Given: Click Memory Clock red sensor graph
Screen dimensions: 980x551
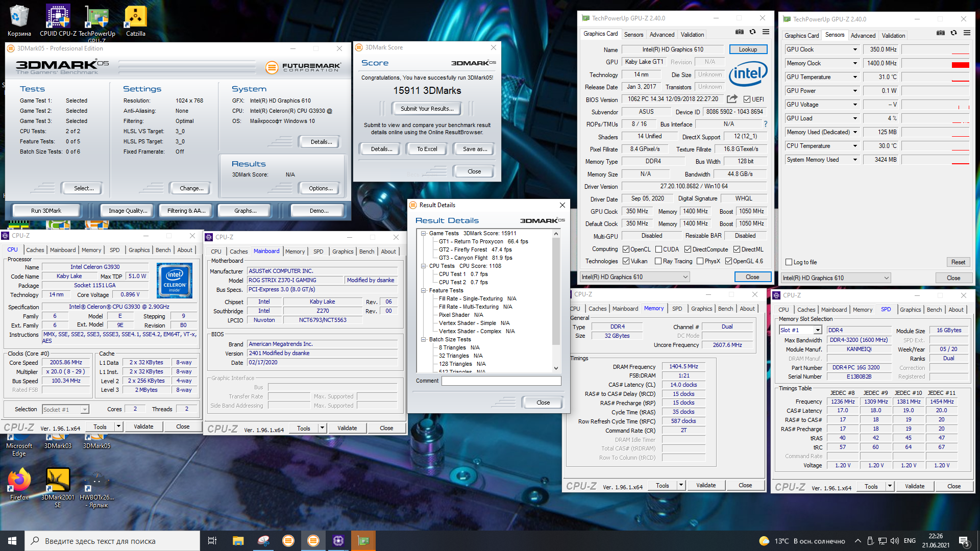Looking at the screenshot, I should [x=935, y=63].
